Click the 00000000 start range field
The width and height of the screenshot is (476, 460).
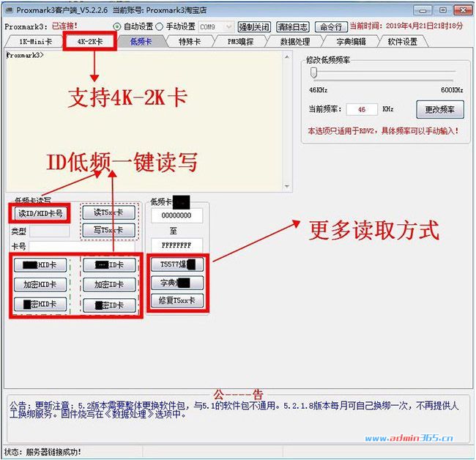click(176, 215)
